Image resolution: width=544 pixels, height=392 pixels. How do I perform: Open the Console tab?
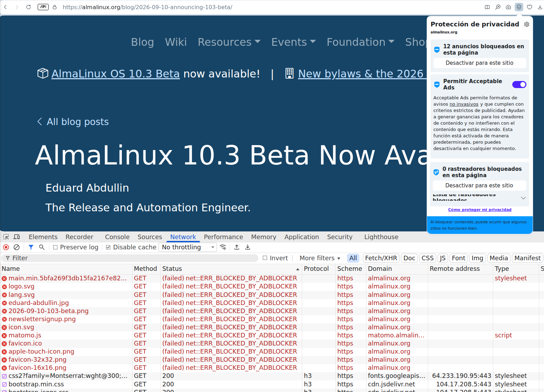(117, 237)
